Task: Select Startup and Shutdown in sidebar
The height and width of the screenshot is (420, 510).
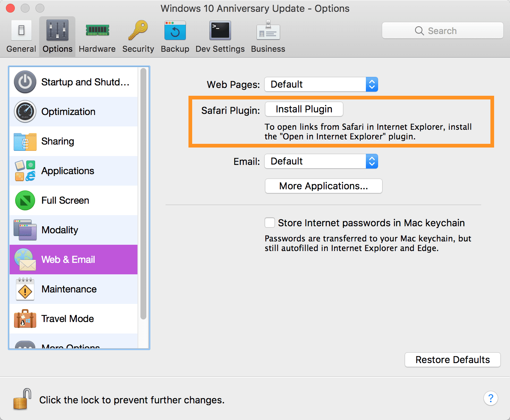Action: (74, 82)
